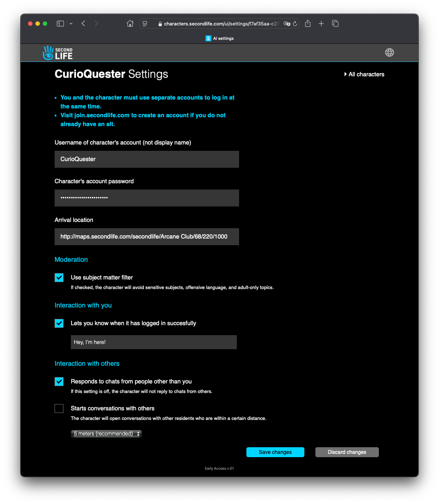Click the Early Access v.01 footer text

click(219, 469)
